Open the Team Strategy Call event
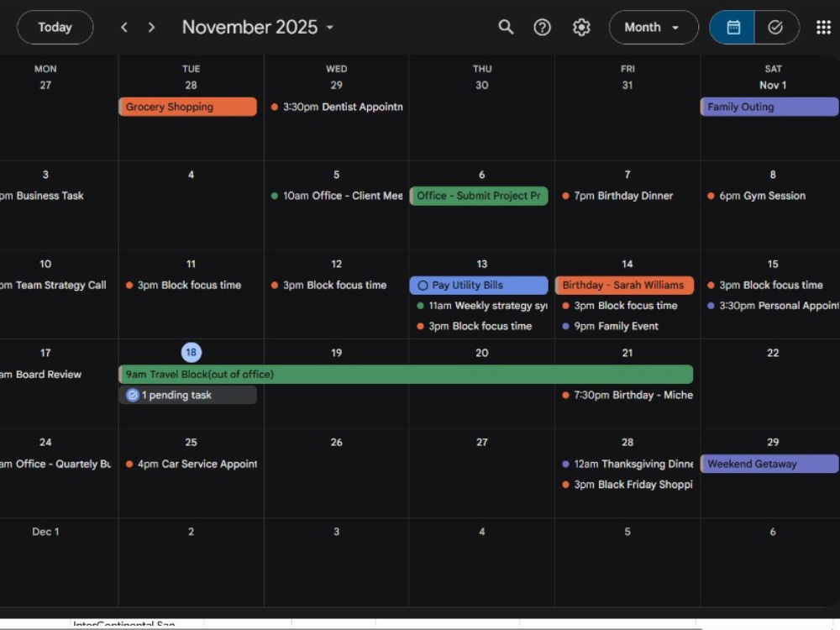840x630 pixels. point(53,285)
